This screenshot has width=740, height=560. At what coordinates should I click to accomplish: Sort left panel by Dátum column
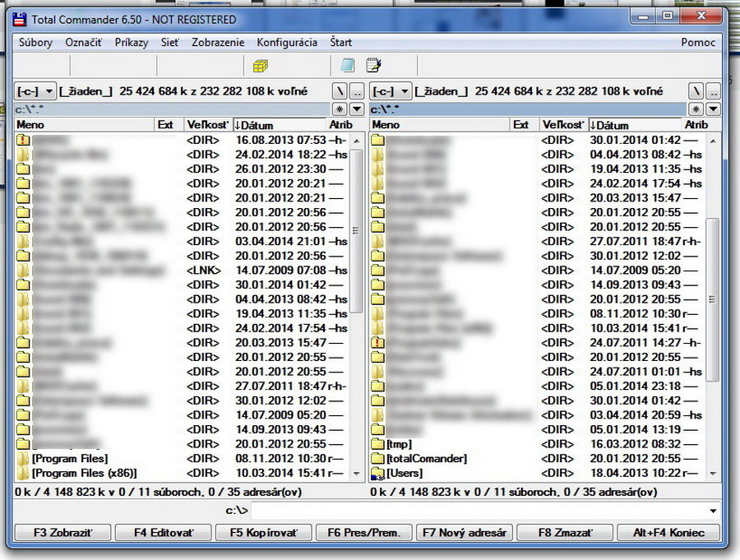pos(280,125)
